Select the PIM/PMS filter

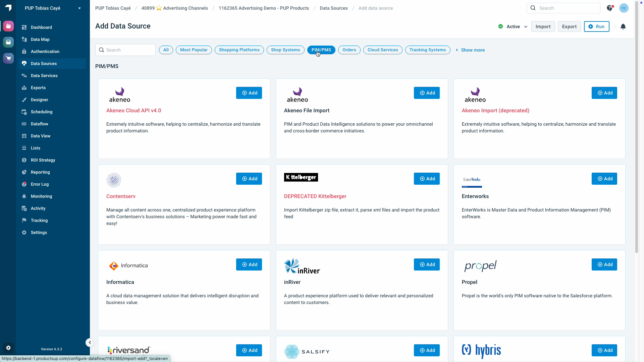coord(321,50)
